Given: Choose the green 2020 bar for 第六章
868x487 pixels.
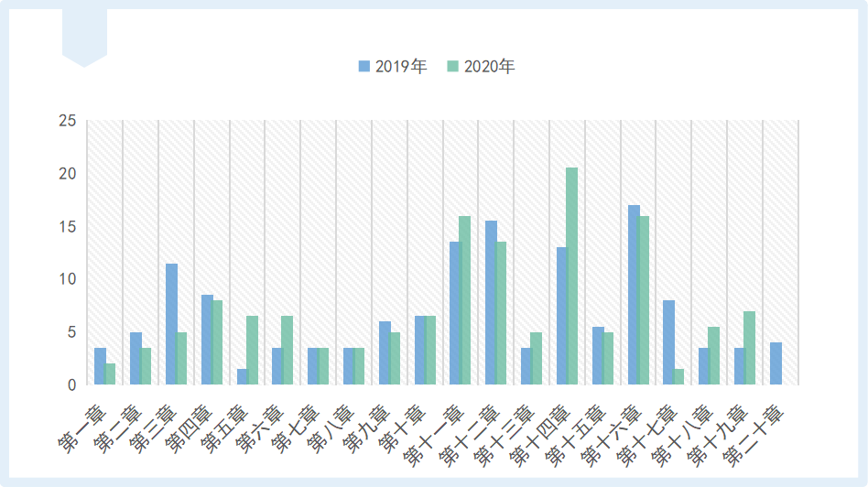Looking at the screenshot, I should 288,350.
